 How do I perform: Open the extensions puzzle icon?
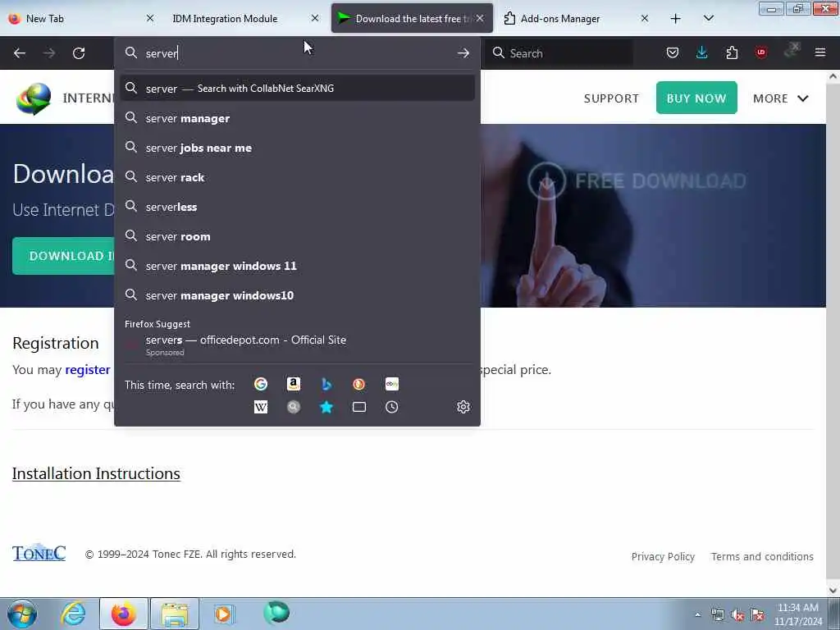click(x=732, y=52)
